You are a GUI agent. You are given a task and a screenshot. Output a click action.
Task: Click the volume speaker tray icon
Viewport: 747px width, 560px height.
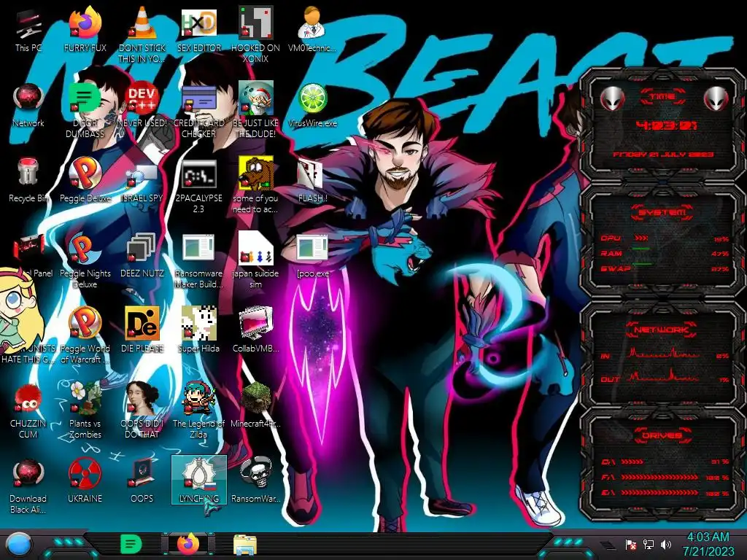[666, 544]
